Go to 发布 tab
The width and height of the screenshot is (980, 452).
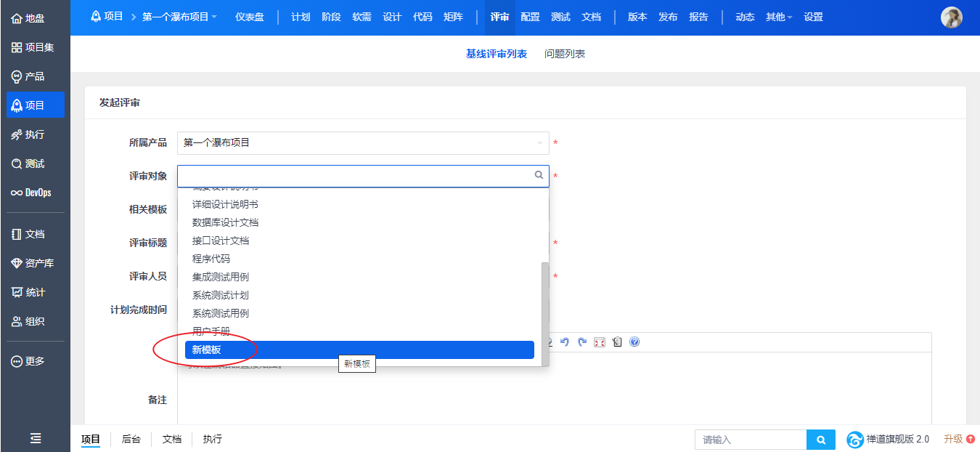[x=668, y=17]
